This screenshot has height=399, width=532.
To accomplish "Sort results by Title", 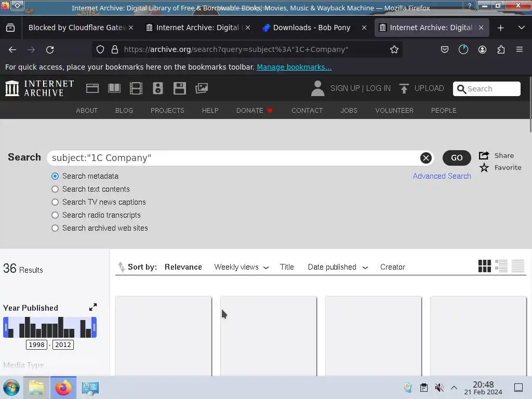I will point(287,267).
